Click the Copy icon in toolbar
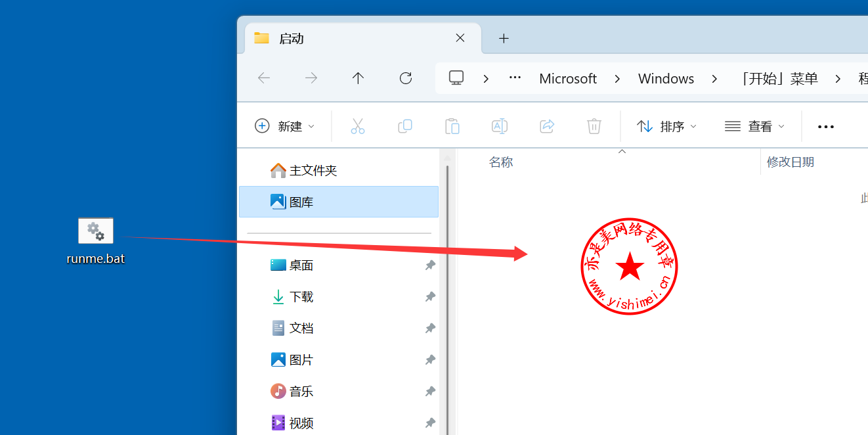This screenshot has width=868, height=435. point(405,126)
